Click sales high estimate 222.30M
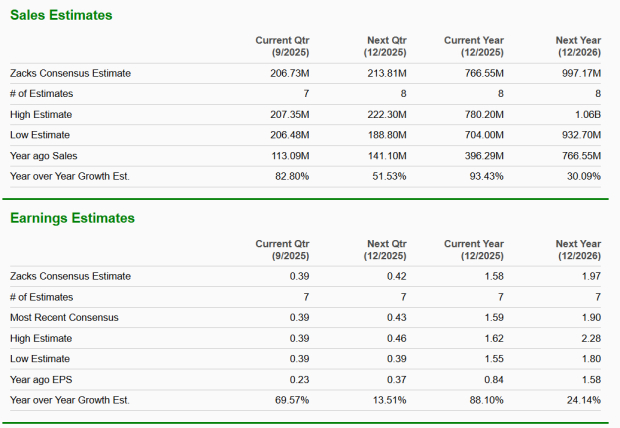Screen dimensions: 620x428 (387, 114)
